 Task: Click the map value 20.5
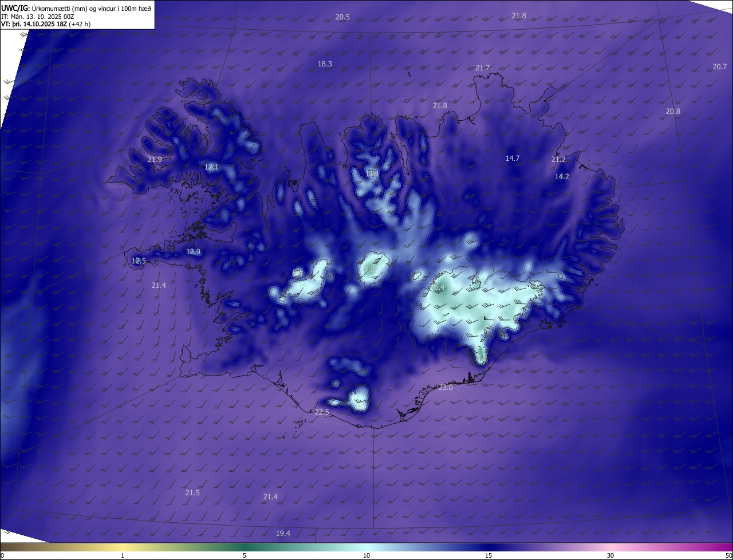click(342, 17)
